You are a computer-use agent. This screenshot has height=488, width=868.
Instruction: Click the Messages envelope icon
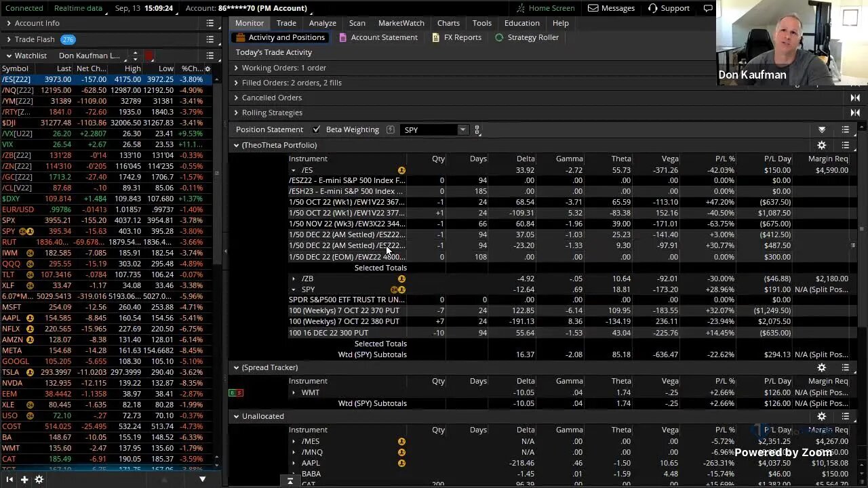click(593, 8)
